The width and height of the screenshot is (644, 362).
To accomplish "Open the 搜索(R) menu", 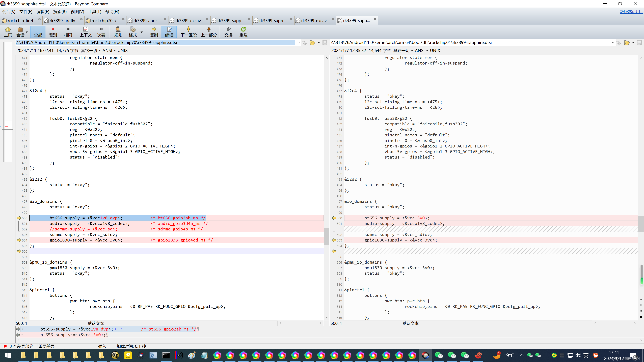I will click(x=60, y=12).
